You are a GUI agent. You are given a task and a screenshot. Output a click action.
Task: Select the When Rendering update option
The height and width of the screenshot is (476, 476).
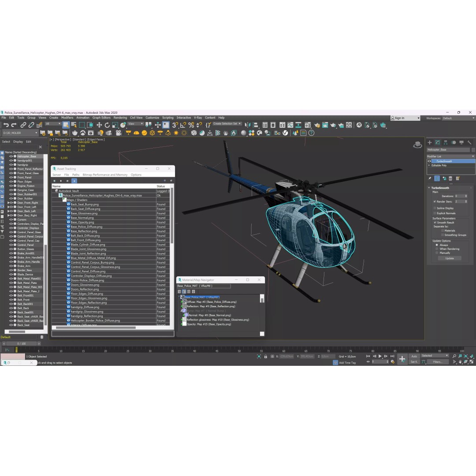(x=437, y=249)
